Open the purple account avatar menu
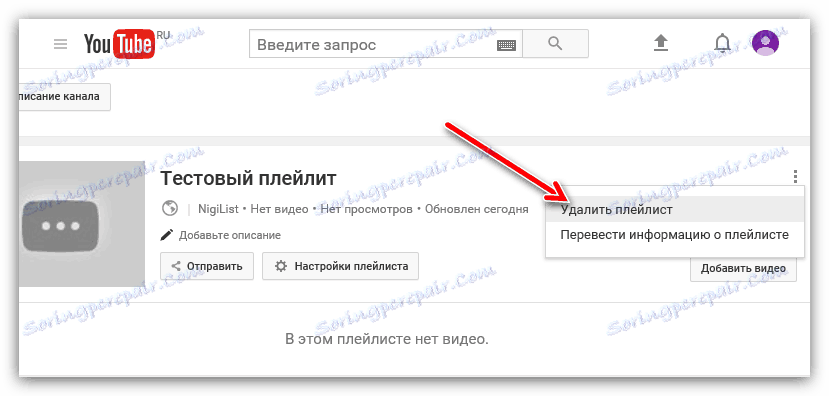 [765, 43]
